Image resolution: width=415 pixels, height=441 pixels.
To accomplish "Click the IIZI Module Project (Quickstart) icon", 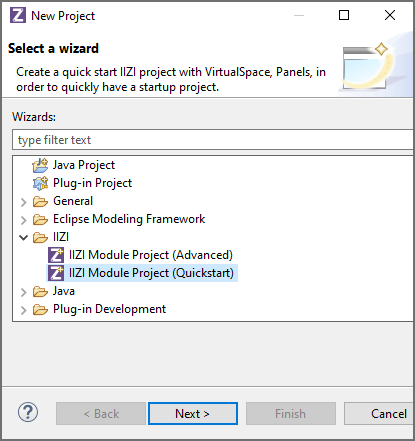I will 56,273.
